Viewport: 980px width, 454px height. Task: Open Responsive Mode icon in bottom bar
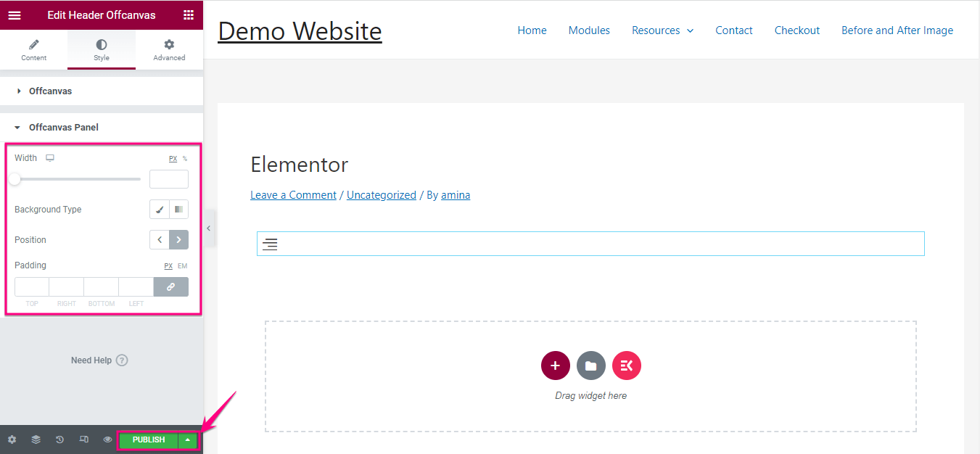(83, 439)
